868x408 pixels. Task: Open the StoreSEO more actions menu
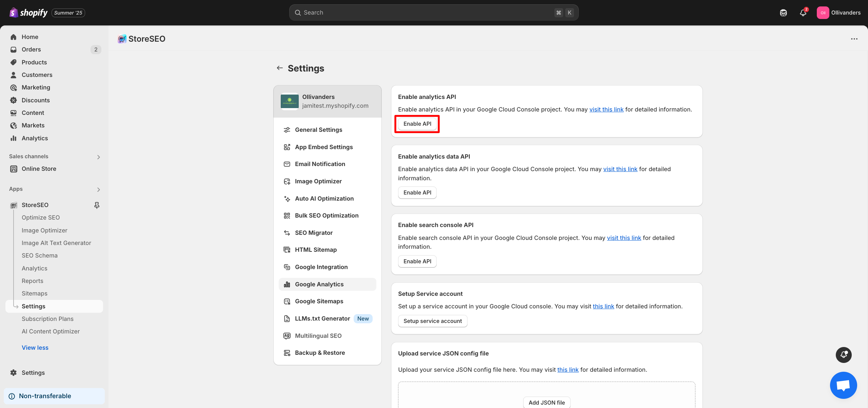[x=854, y=39]
